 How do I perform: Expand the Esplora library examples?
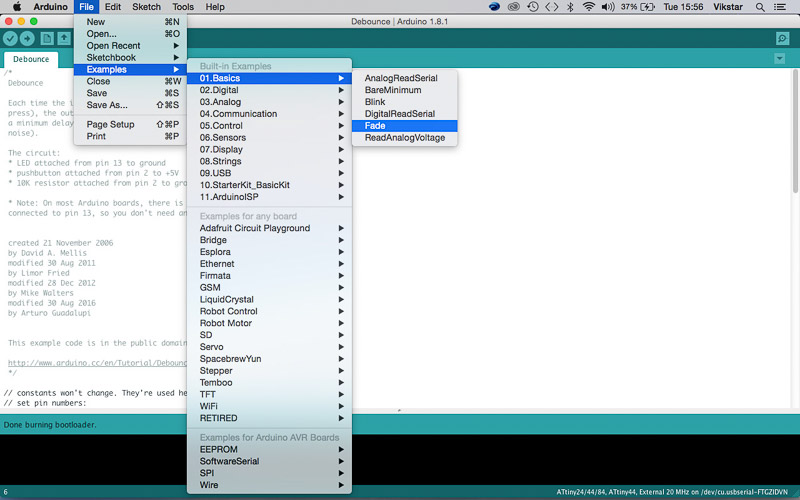click(269, 252)
